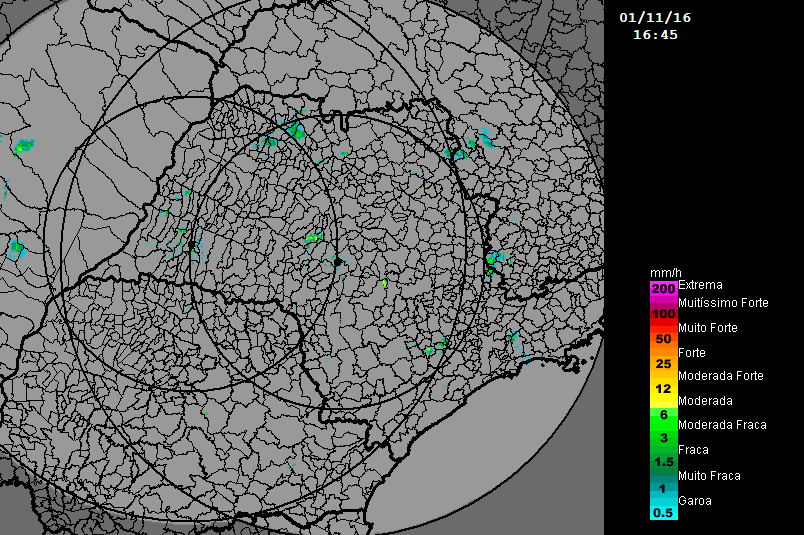This screenshot has width=804, height=535.
Task: Select the green 3 legend swatch
Action: click(663, 438)
